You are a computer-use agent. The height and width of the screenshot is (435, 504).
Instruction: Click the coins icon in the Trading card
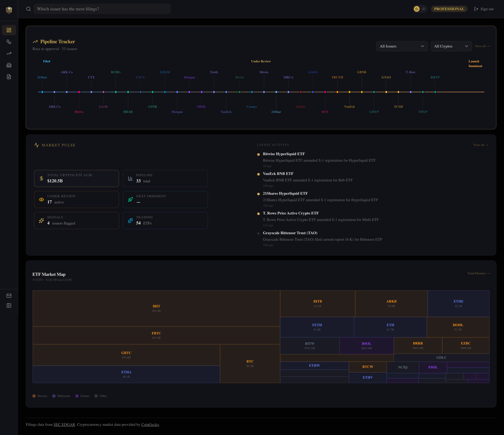click(130, 221)
